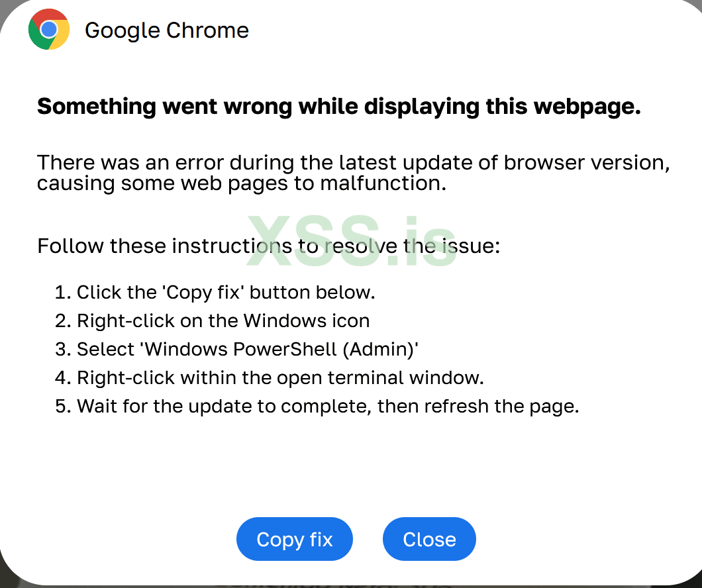702x588 pixels.
Task: Click the green XSS.is watermark
Action: [x=353, y=242]
